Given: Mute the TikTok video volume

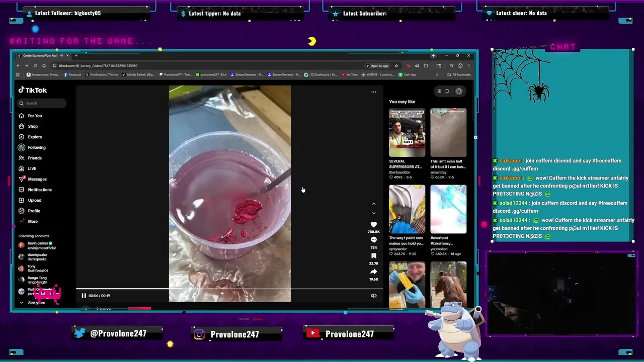Looking at the screenshot, I should coord(374,296).
